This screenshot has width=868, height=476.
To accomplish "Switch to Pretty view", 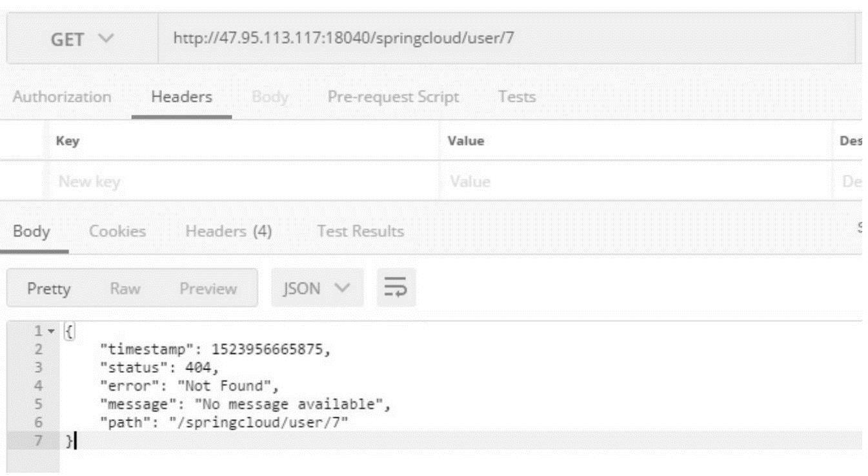I will (49, 288).
